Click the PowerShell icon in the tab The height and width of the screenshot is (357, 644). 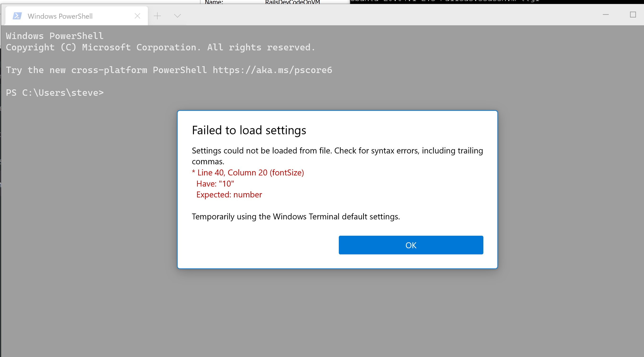point(17,16)
